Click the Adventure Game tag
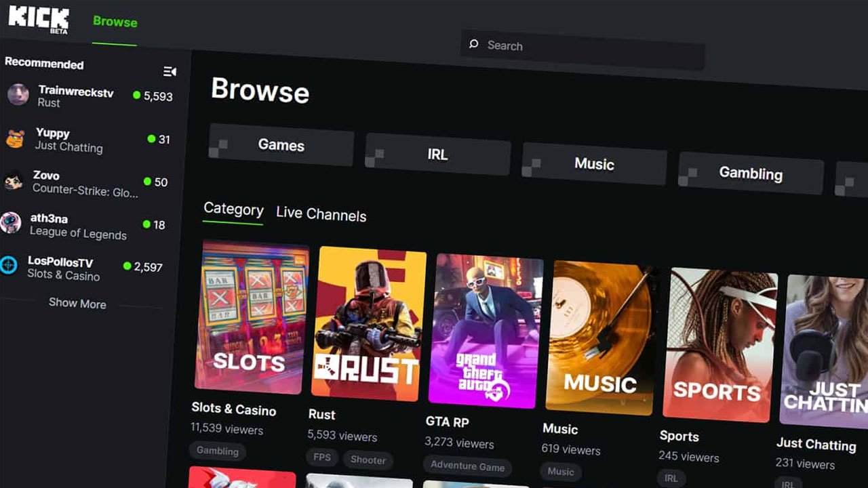Image resolution: width=868 pixels, height=488 pixels. point(468,466)
